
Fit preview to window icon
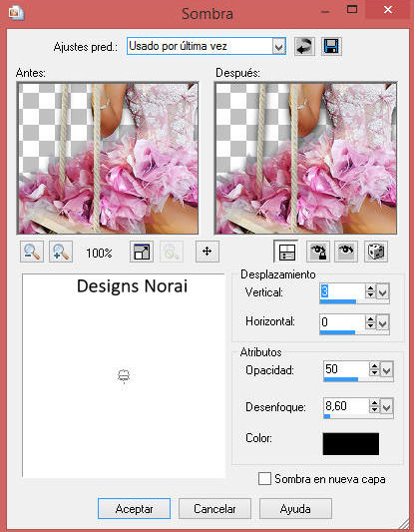(142, 252)
